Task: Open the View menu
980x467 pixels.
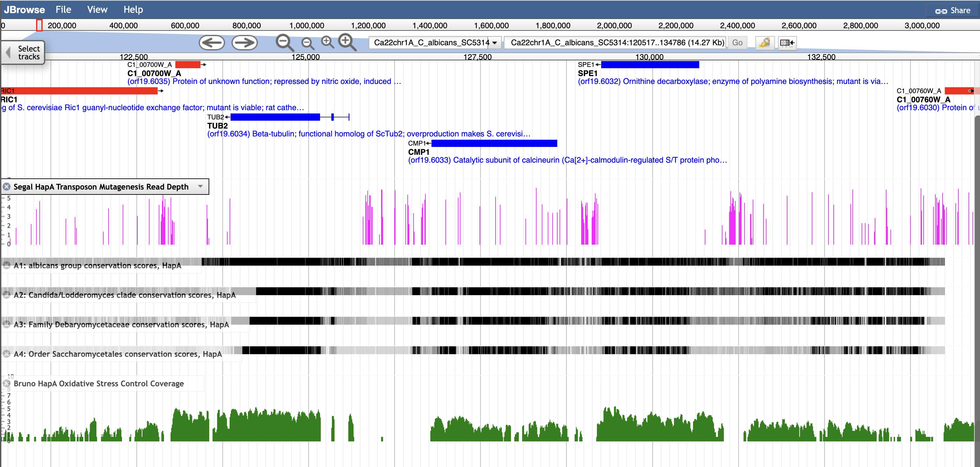Action: point(97,10)
